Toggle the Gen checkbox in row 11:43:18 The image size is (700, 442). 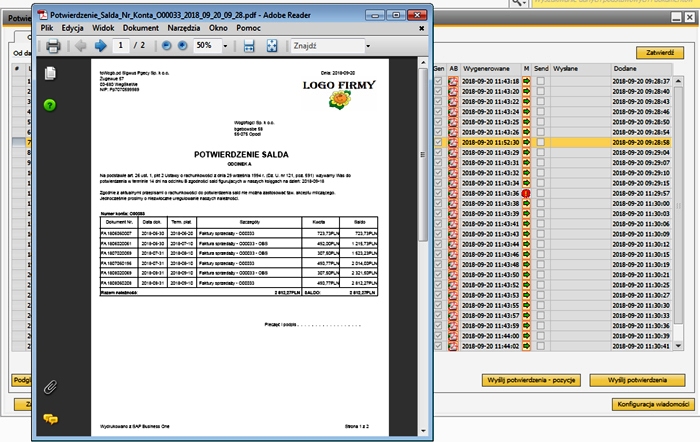pyautogui.click(x=438, y=81)
